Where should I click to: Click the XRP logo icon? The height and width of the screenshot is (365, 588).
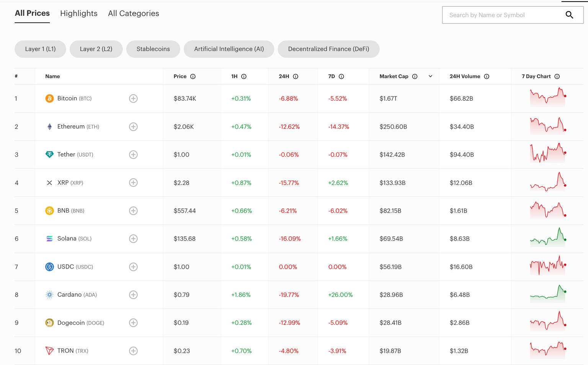click(x=49, y=183)
